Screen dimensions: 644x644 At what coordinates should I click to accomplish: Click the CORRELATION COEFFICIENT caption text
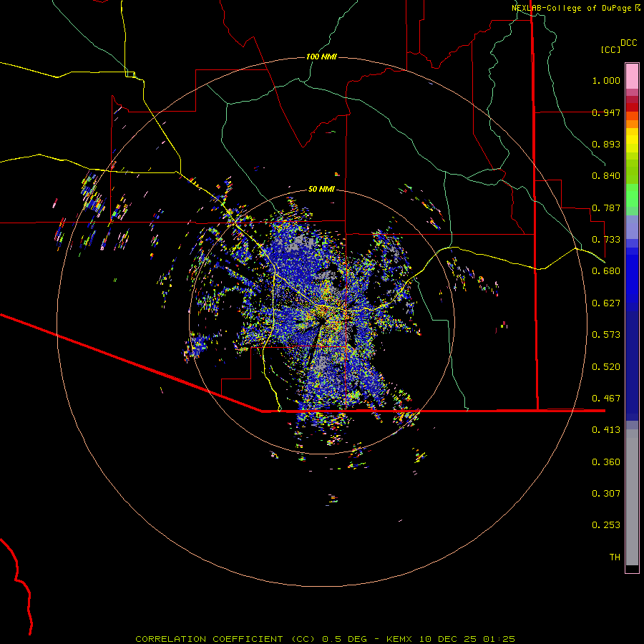coord(209,639)
